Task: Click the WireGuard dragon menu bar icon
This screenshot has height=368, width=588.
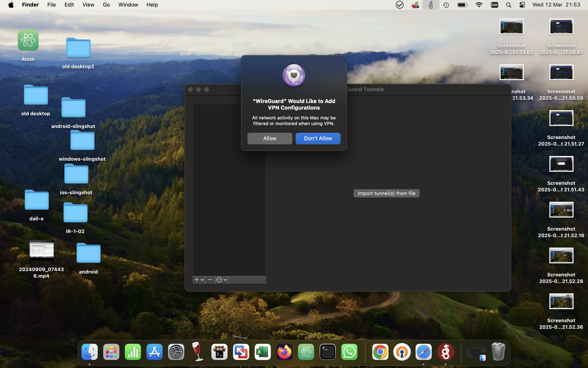Action: coord(431,5)
